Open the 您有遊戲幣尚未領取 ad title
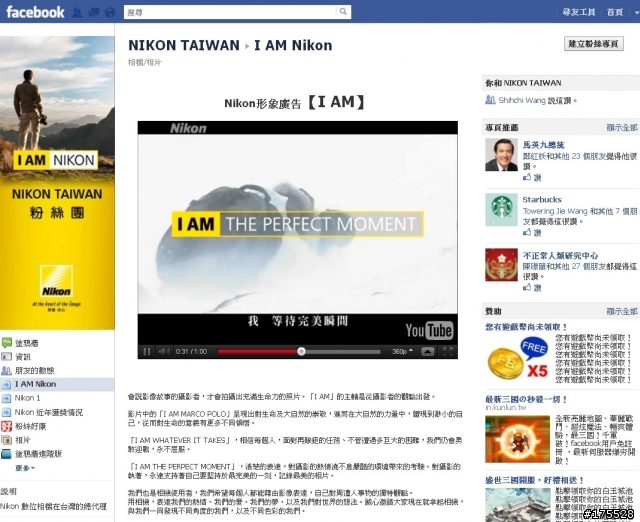 (526, 327)
